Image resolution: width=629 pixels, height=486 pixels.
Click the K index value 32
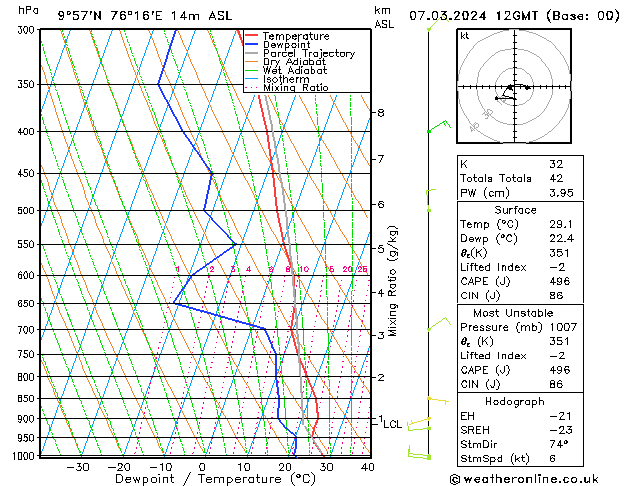coord(556,164)
